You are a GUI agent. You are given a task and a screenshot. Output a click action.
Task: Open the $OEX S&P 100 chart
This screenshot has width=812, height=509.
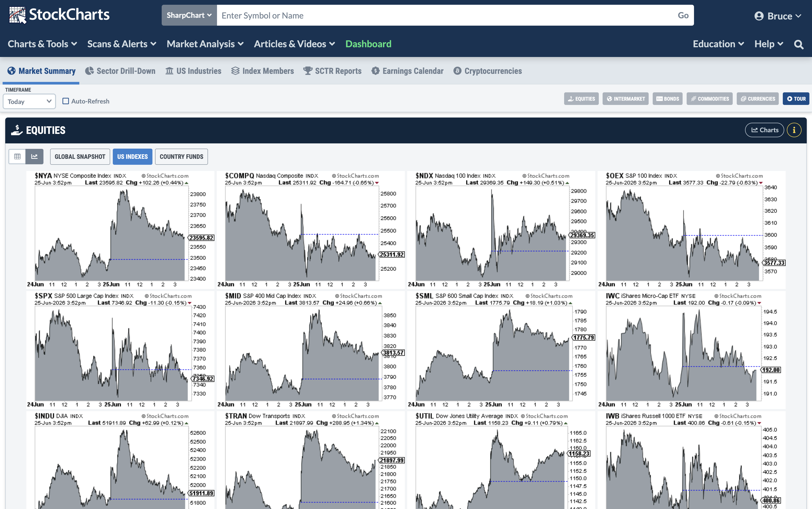(x=692, y=230)
